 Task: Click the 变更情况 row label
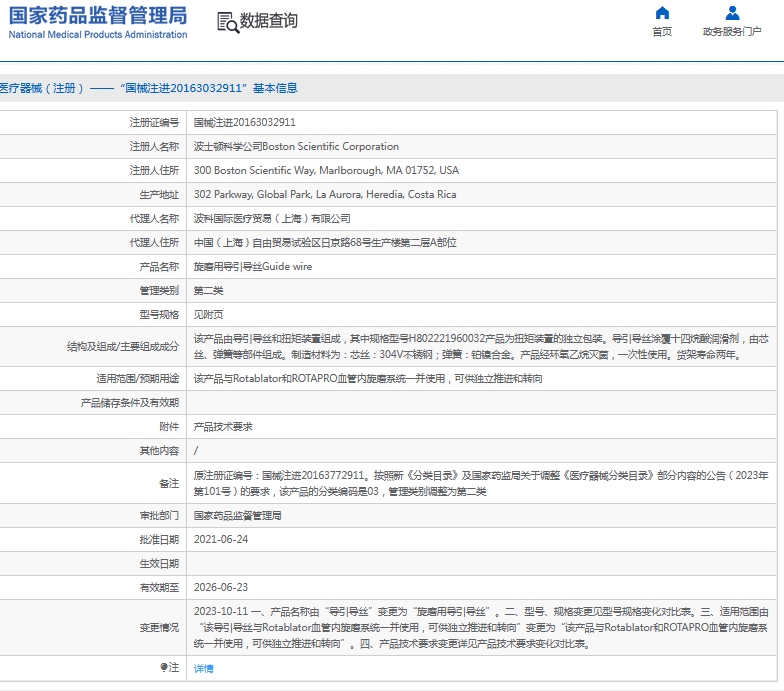(x=159, y=628)
